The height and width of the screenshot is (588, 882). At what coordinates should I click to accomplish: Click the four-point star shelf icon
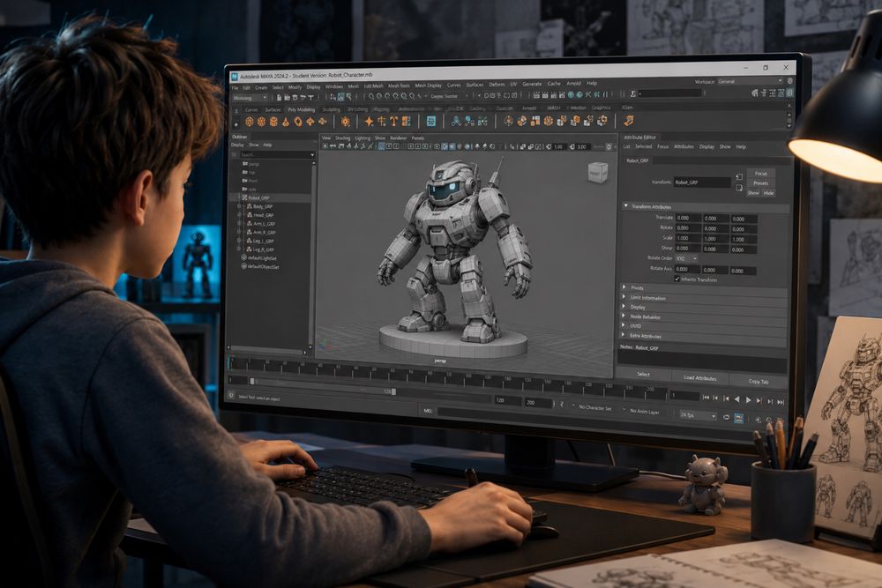(x=370, y=121)
